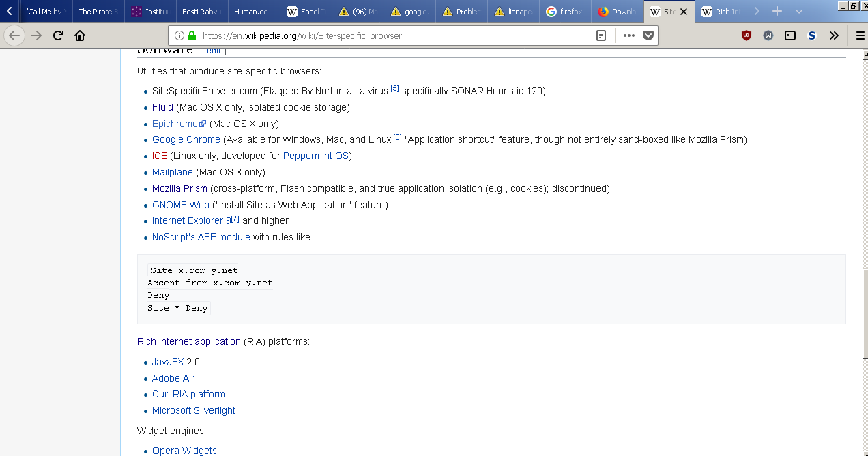Switch to the Firefox Download tab
This screenshot has width=868, height=456.
click(617, 12)
